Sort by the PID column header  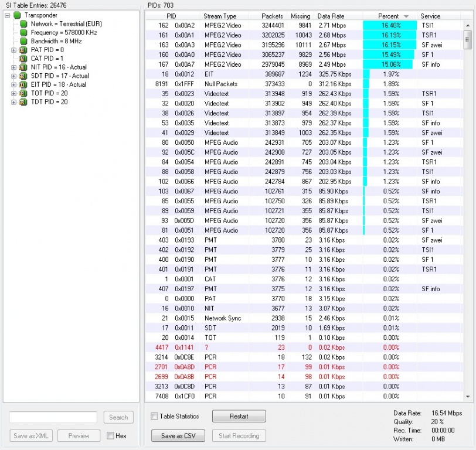(172, 16)
